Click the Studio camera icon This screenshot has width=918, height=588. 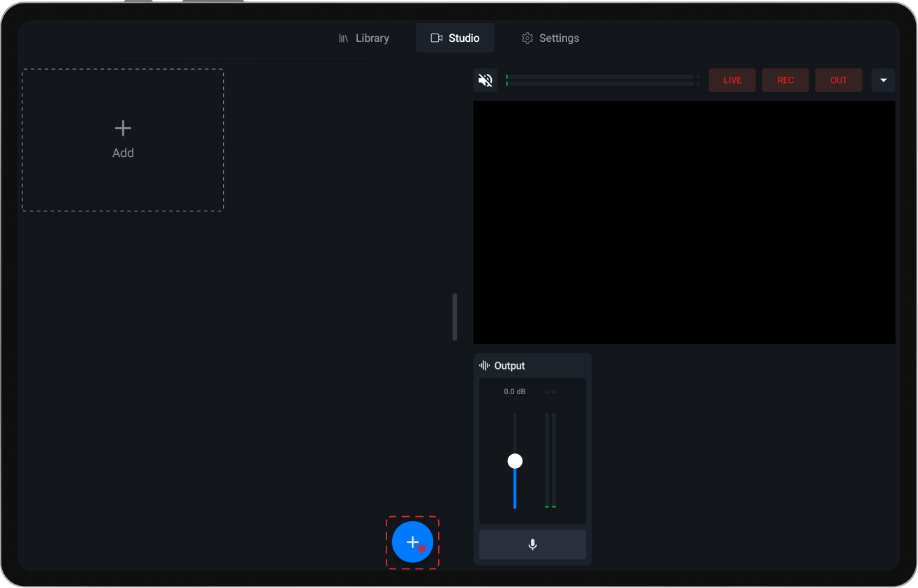pyautogui.click(x=436, y=38)
